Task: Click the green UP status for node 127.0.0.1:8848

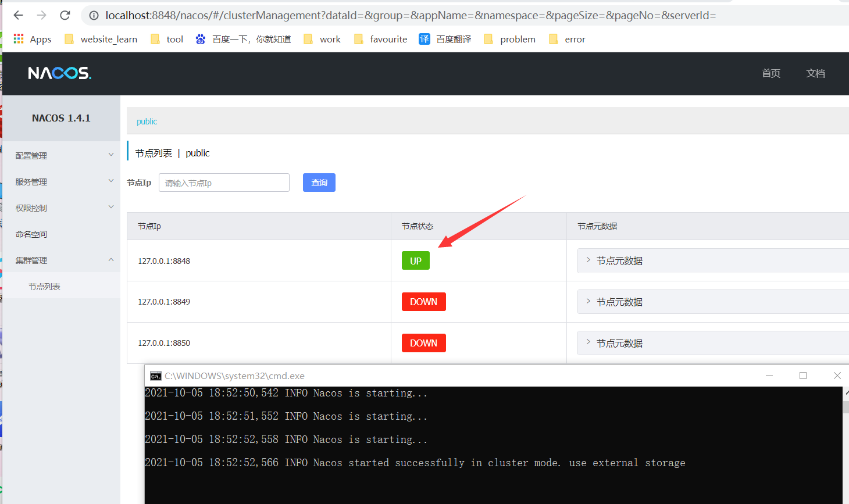Action: coord(415,260)
